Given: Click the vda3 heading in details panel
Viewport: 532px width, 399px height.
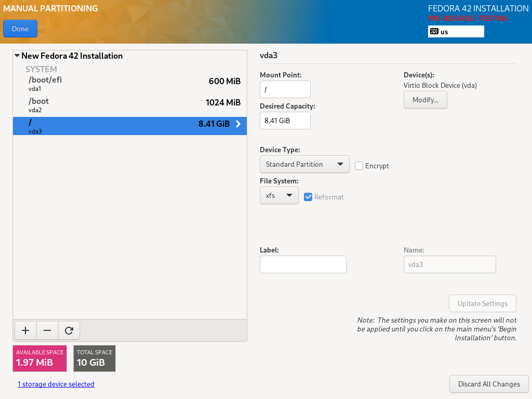Looking at the screenshot, I should 269,55.
